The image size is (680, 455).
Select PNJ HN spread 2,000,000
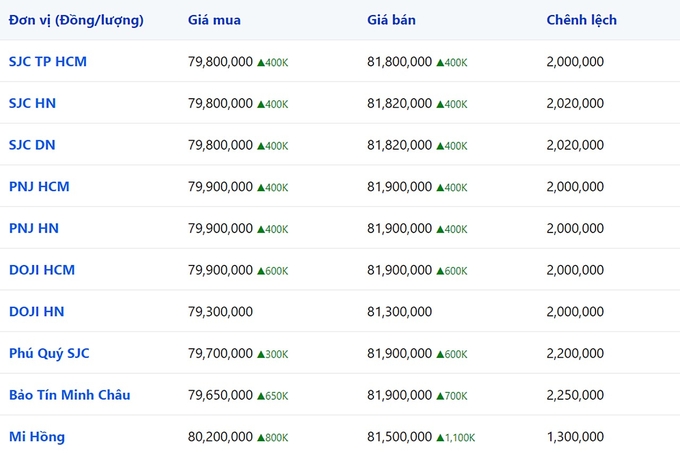pyautogui.click(x=575, y=228)
